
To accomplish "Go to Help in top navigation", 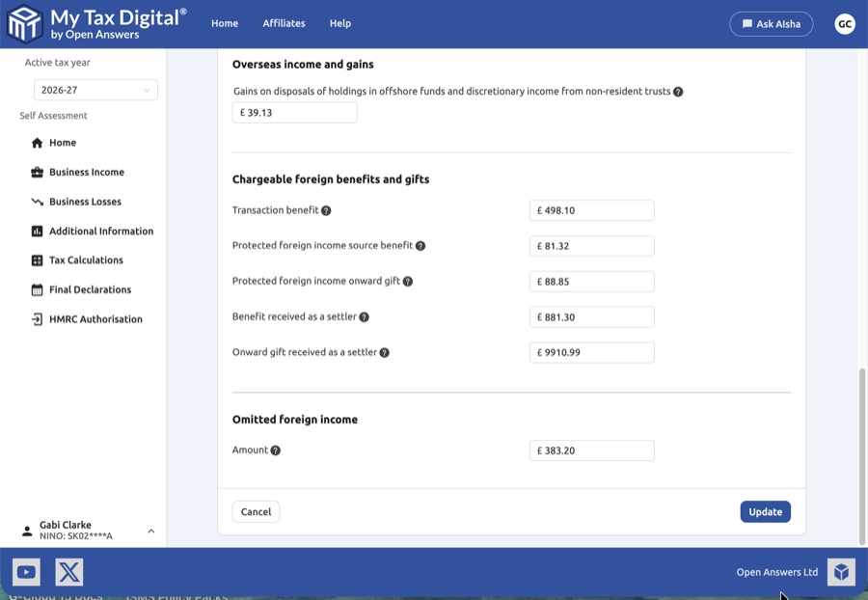I will (339, 24).
